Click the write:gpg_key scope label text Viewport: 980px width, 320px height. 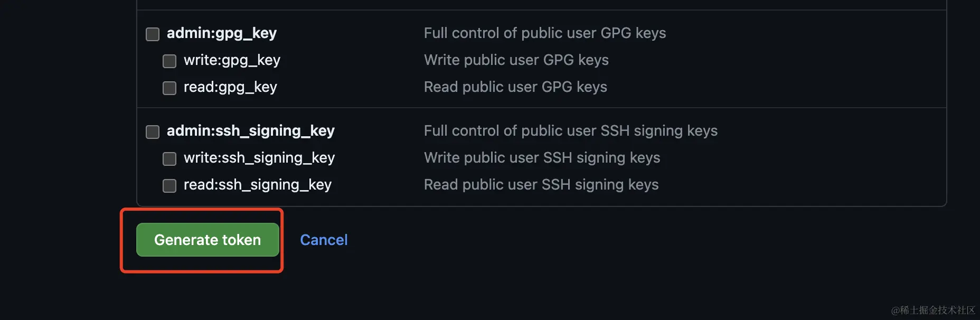point(232,60)
